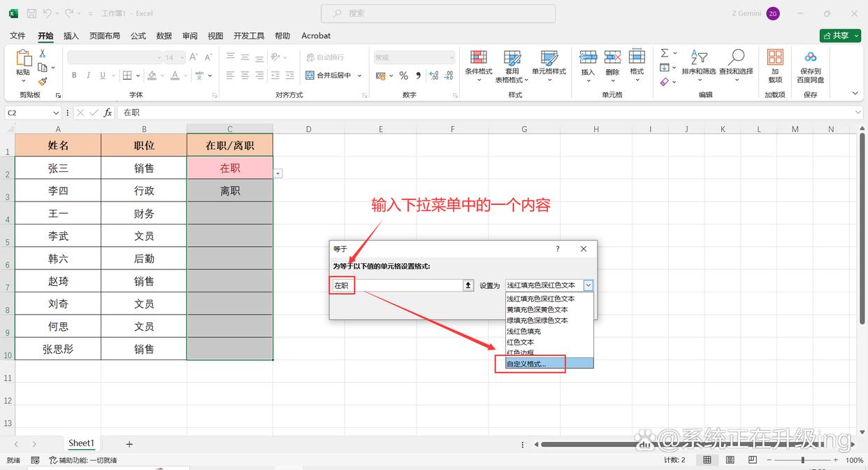Toggle Italic formatting
Viewport: 868px width, 470px height.
89,76
